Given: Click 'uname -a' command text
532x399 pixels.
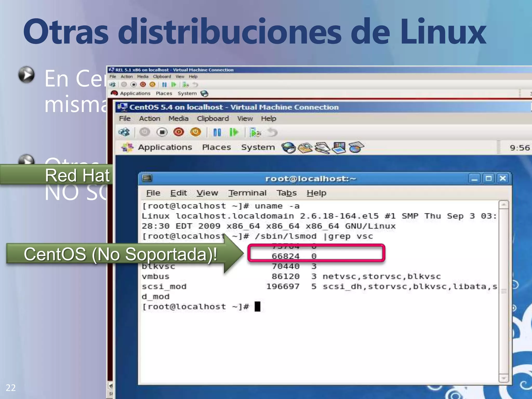Looking at the screenshot, I should point(277,206).
